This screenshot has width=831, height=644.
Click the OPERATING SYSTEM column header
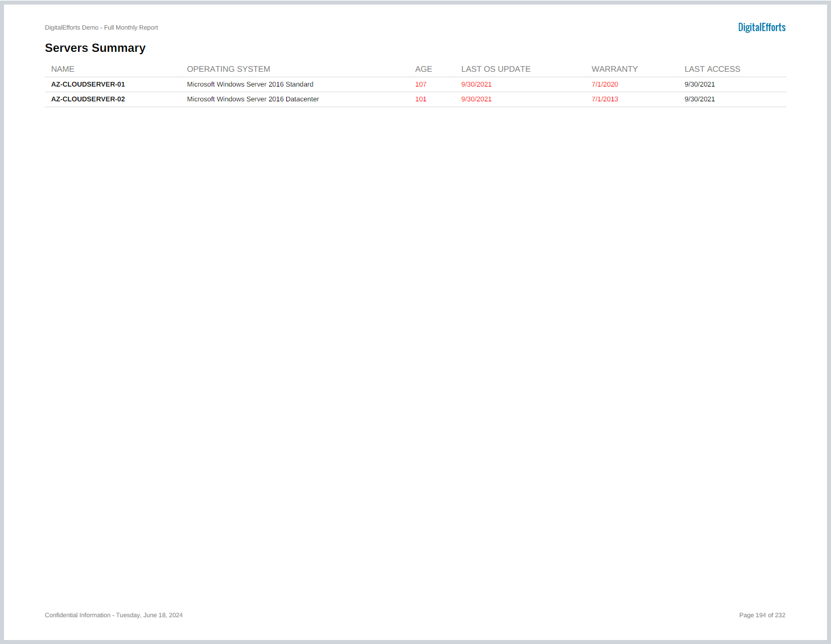tap(228, 69)
